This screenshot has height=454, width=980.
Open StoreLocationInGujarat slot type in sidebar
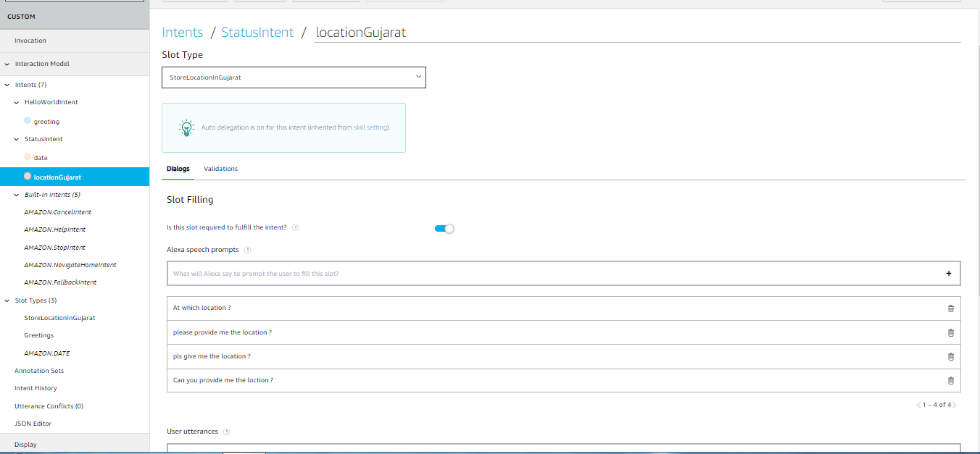[59, 318]
